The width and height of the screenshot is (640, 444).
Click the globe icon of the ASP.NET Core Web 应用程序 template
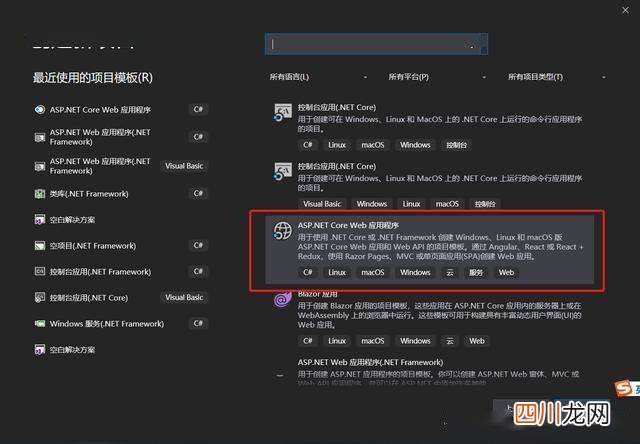[282, 231]
